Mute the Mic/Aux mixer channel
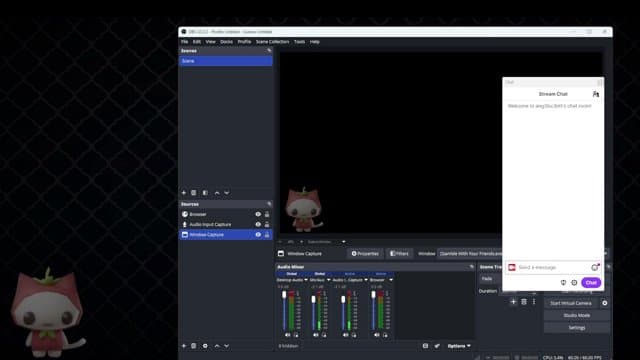640x360 pixels. pos(316,335)
